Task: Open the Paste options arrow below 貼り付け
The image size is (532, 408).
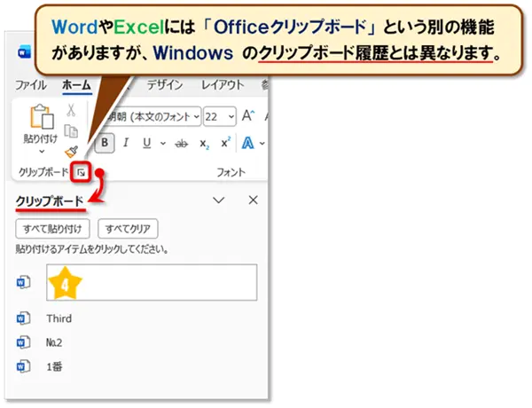Action: point(42,152)
